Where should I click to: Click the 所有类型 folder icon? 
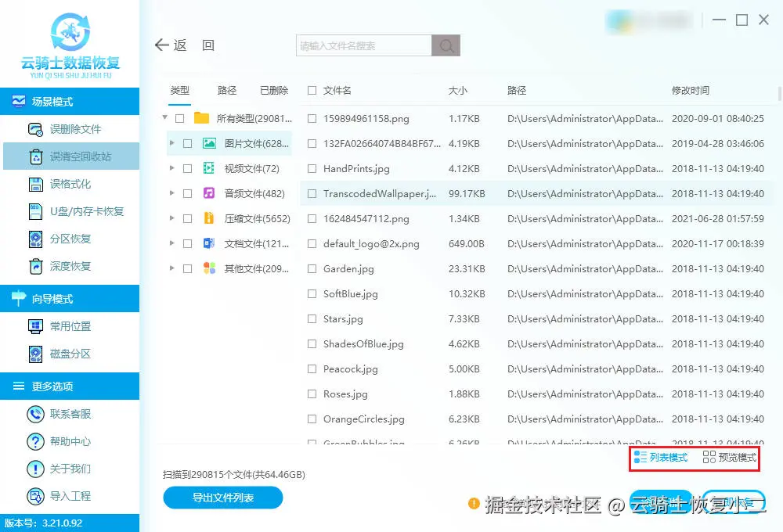tap(201, 118)
